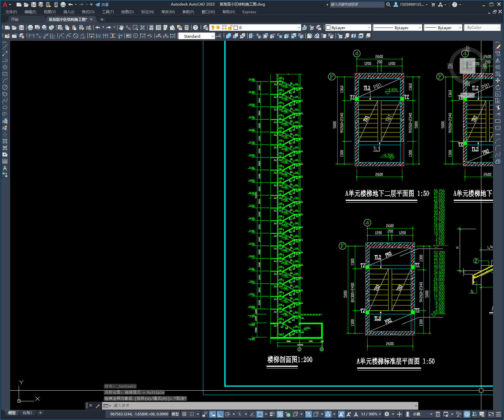This screenshot has height=420, width=504.
Task: Switch to the 开始 start tab
Action: (15, 19)
